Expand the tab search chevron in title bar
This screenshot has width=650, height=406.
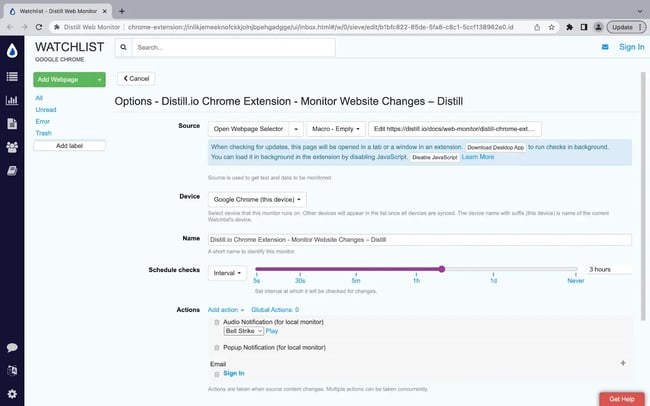click(x=640, y=11)
